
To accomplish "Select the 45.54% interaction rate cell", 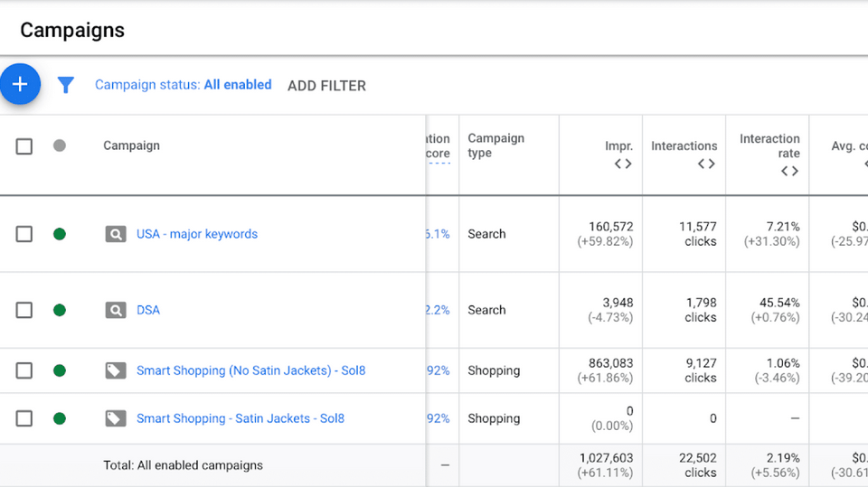I will point(775,310).
